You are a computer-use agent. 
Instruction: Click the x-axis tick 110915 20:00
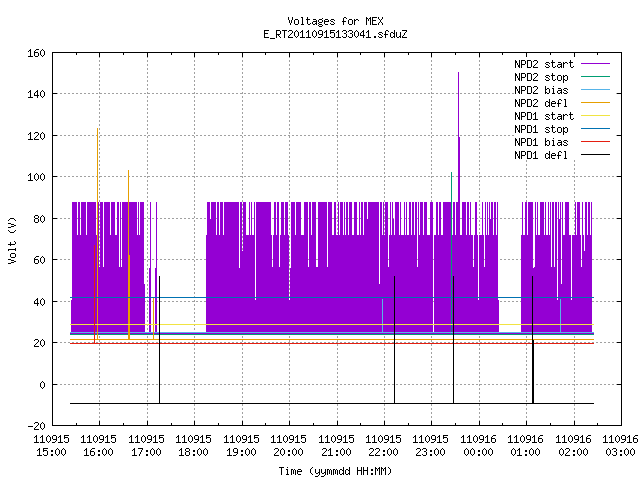point(289,446)
